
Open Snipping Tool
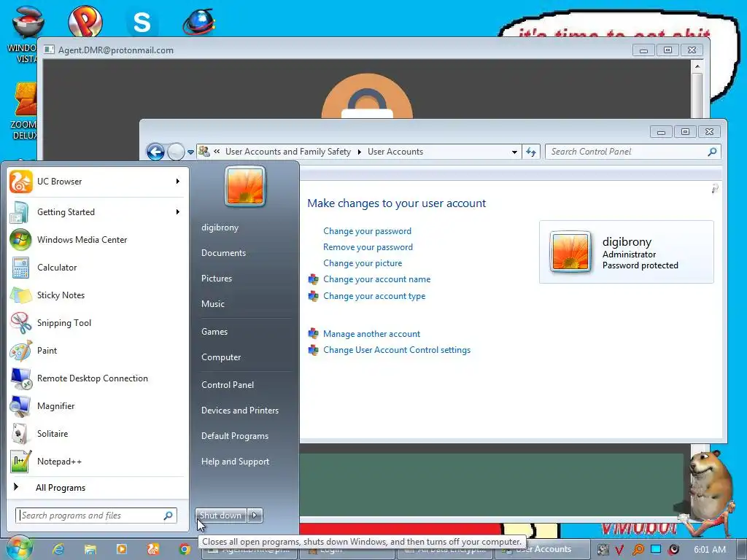point(97,323)
